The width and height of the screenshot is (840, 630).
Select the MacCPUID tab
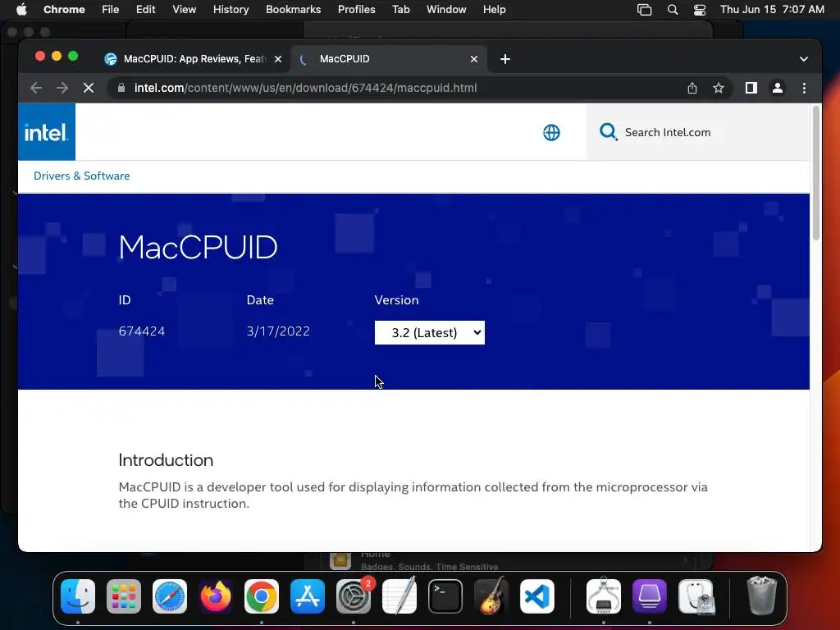click(x=388, y=59)
